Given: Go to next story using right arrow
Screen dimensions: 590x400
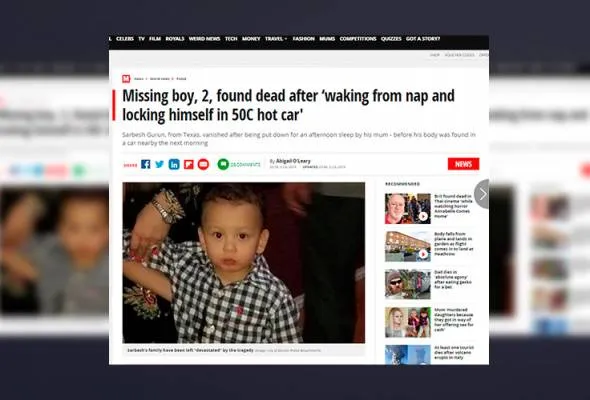Looking at the screenshot, I should (x=482, y=194).
